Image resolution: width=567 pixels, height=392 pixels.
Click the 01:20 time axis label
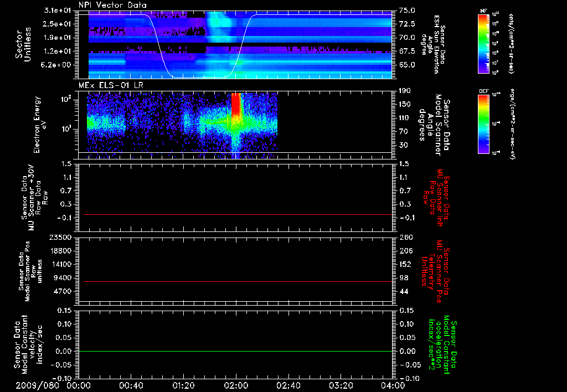(183, 385)
